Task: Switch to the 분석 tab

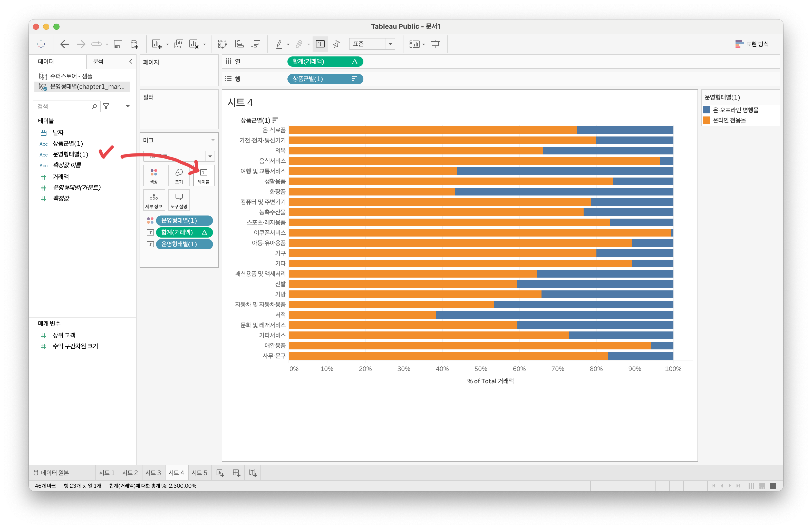Action: pyautogui.click(x=98, y=61)
